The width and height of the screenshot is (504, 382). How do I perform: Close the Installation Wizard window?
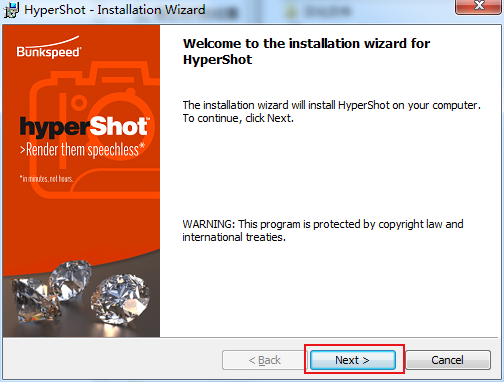point(479,6)
